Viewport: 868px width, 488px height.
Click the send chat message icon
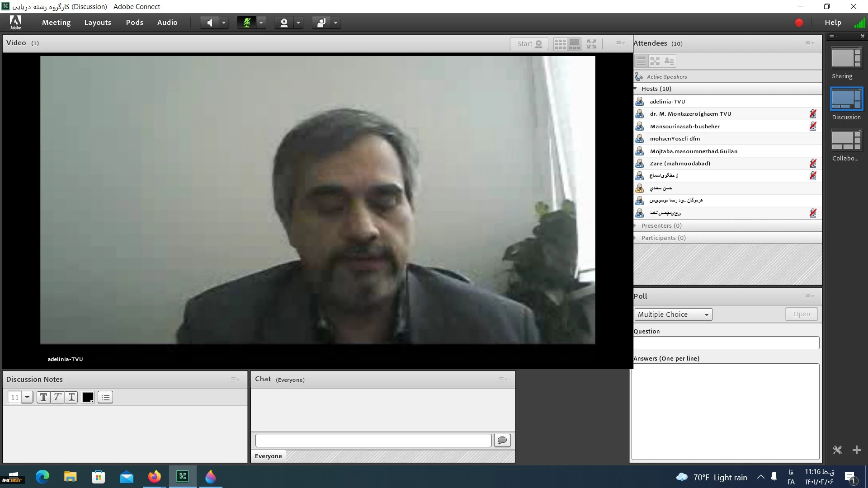[x=502, y=440]
